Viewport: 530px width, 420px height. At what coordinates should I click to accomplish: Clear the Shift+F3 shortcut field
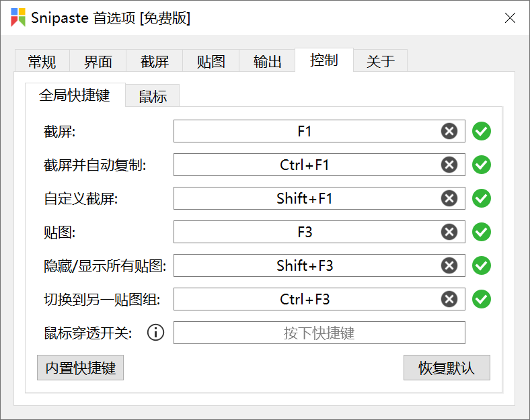(449, 265)
